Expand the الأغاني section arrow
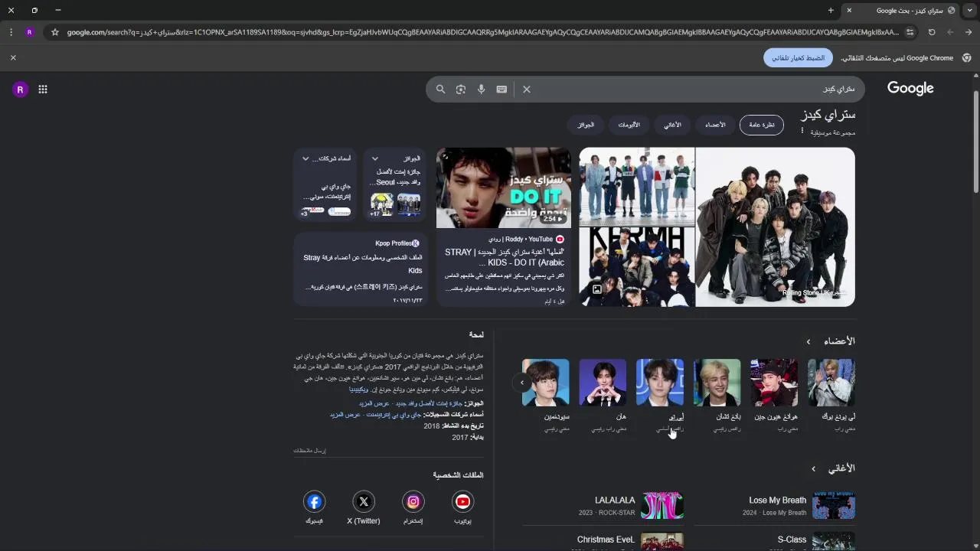 [814, 468]
